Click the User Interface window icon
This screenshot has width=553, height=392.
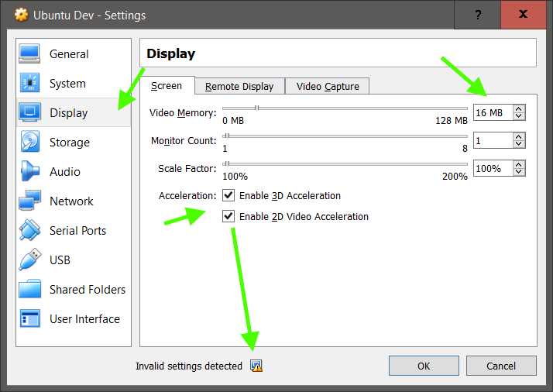(x=29, y=318)
